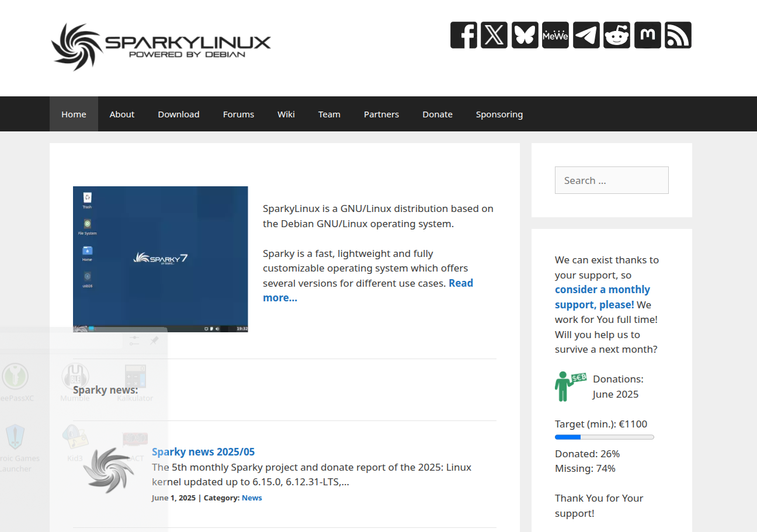Open the RSS feed icon
This screenshot has width=757, height=532.
(x=678, y=35)
